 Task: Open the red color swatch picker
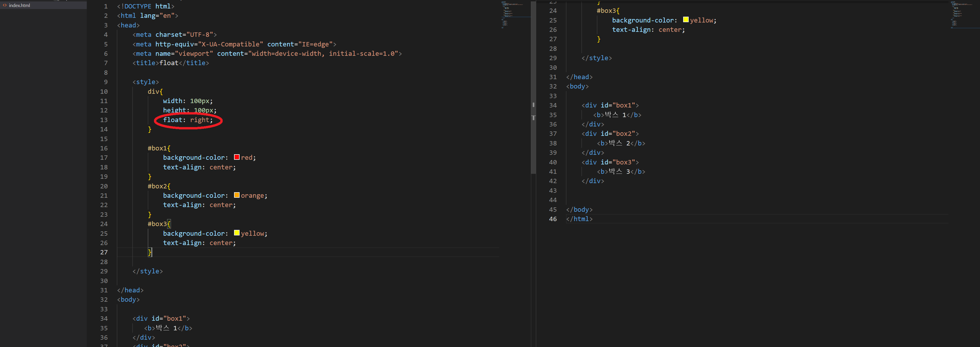pos(237,157)
